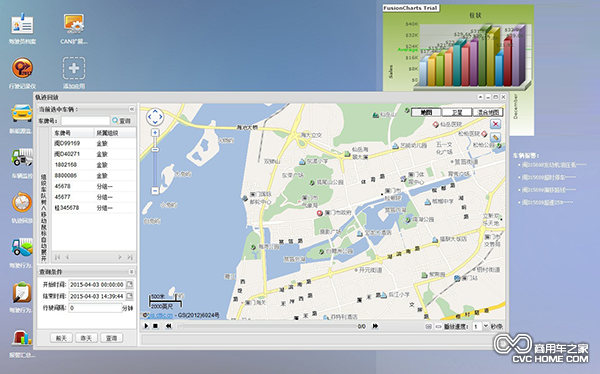Launch the 行驶记录仪 recorder icon
600x374 pixels.
22,68
